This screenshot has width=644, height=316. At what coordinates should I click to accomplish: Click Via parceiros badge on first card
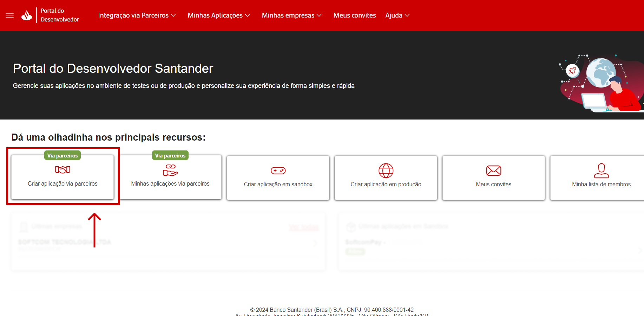tap(63, 156)
